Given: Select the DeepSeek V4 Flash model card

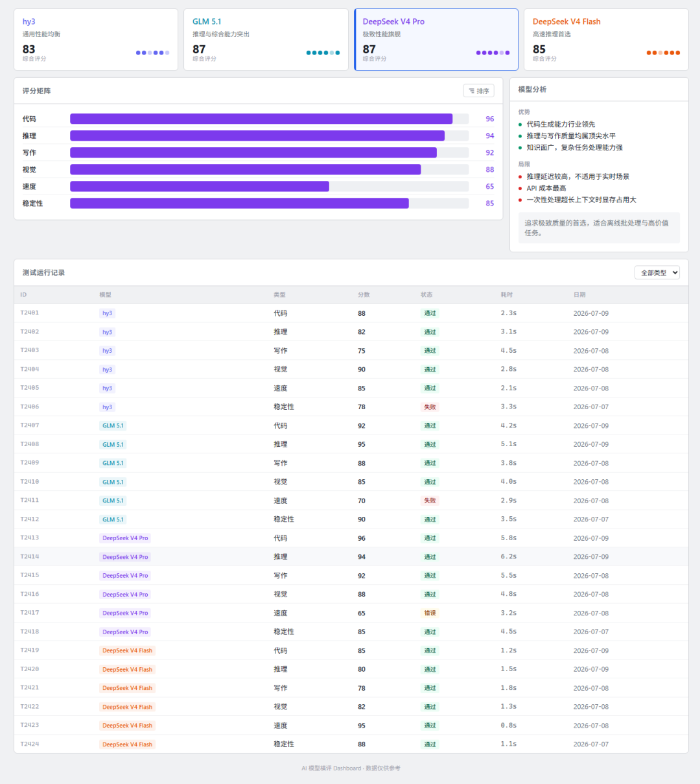Looking at the screenshot, I should 606,40.
